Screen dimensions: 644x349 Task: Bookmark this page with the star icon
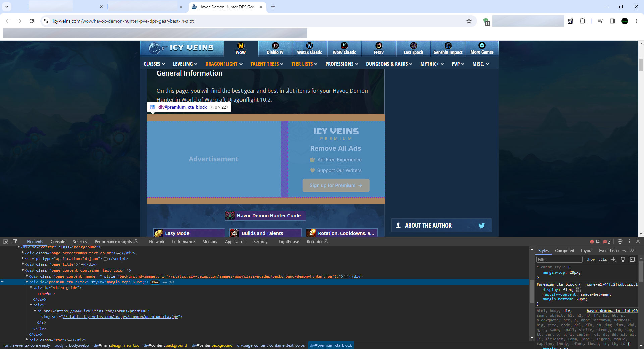(469, 21)
